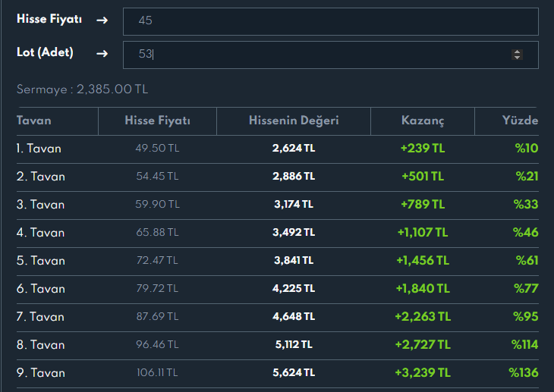Click the 49.50 TL price cell
Screen dimensions: 554x392
pyautogui.click(x=158, y=148)
